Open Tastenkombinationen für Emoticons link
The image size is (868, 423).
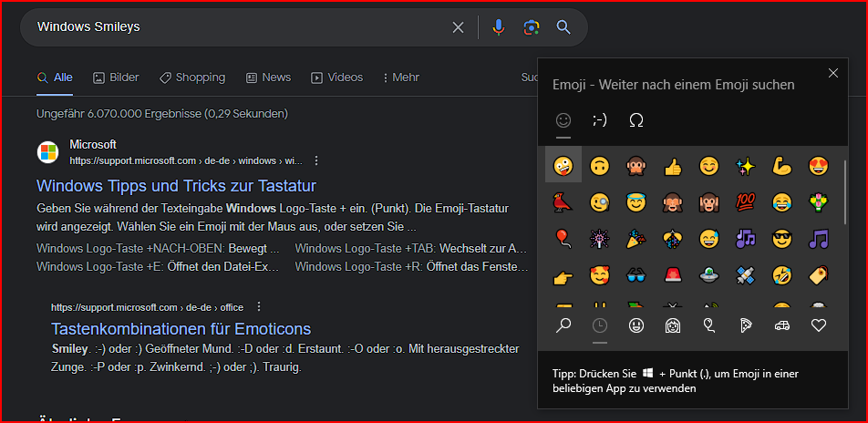pyautogui.click(x=181, y=329)
